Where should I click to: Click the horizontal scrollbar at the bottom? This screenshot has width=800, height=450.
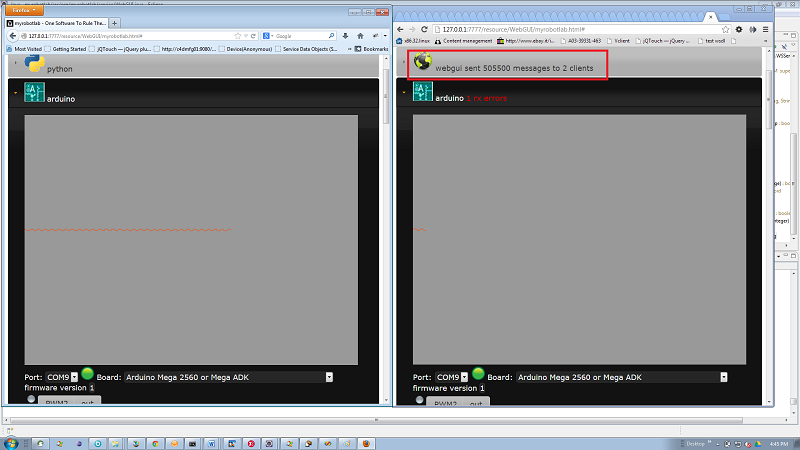[x=376, y=420]
